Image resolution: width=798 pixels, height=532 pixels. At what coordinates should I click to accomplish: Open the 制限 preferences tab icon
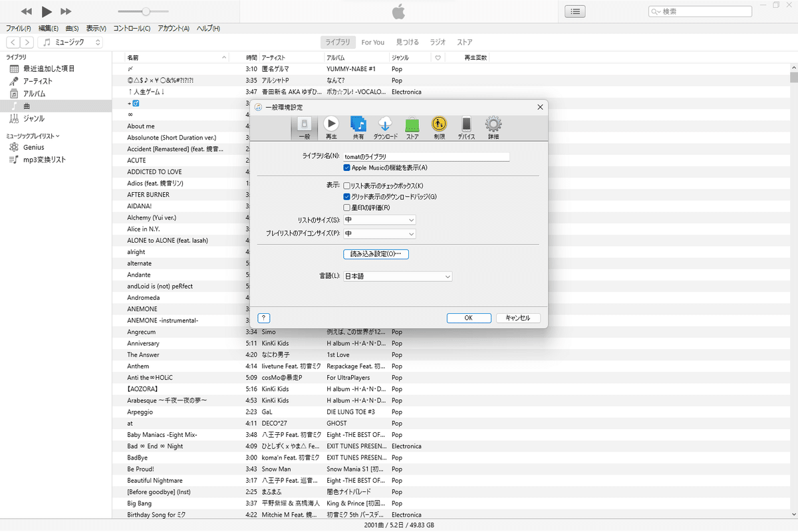(439, 128)
